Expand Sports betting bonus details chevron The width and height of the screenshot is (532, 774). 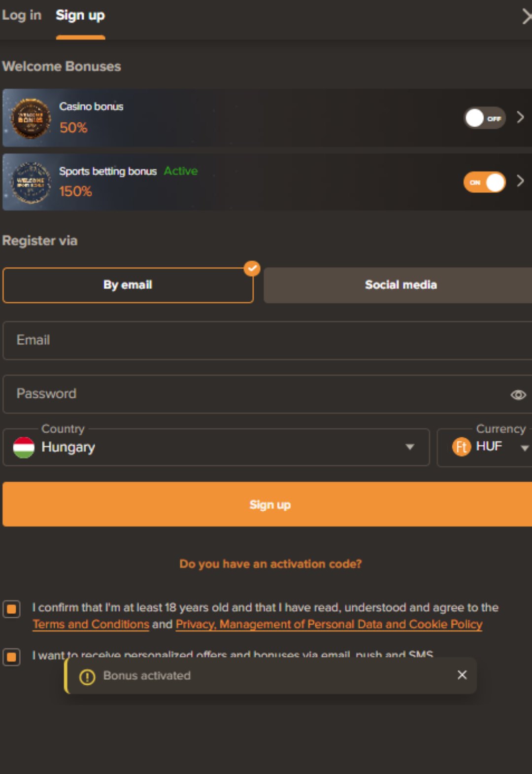(520, 181)
